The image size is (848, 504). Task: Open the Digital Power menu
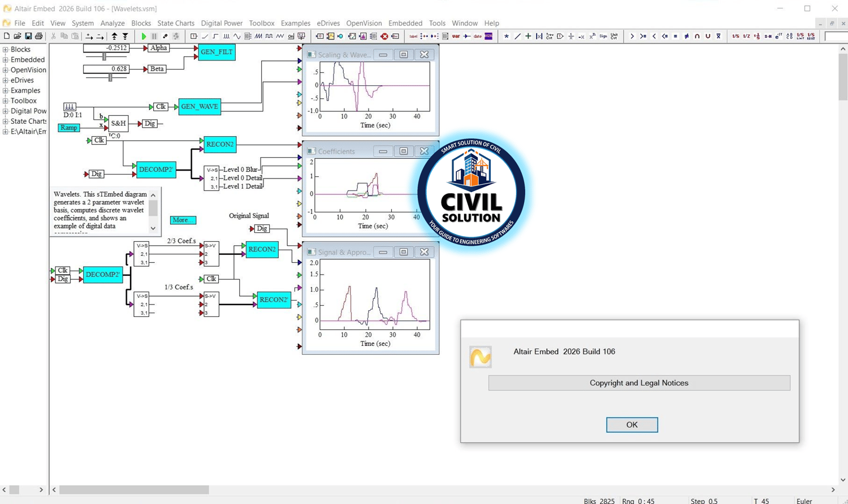222,23
